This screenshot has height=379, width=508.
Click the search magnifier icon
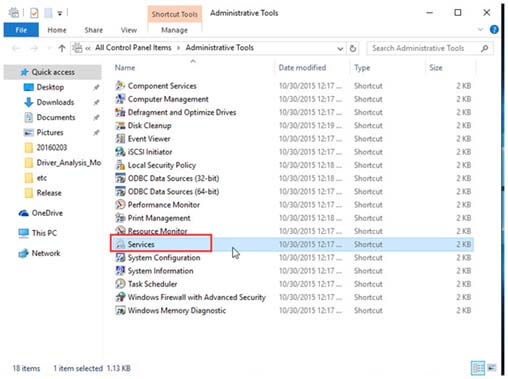(484, 48)
